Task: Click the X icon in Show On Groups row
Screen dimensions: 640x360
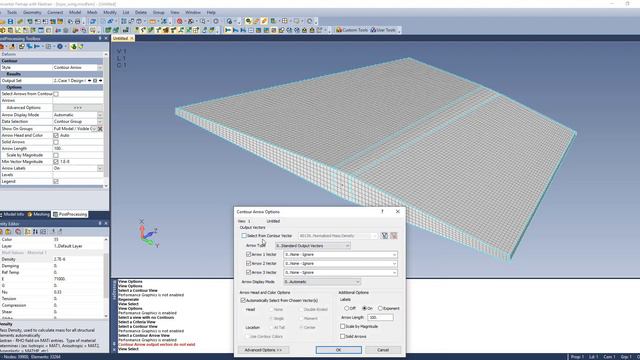Action: [100, 129]
